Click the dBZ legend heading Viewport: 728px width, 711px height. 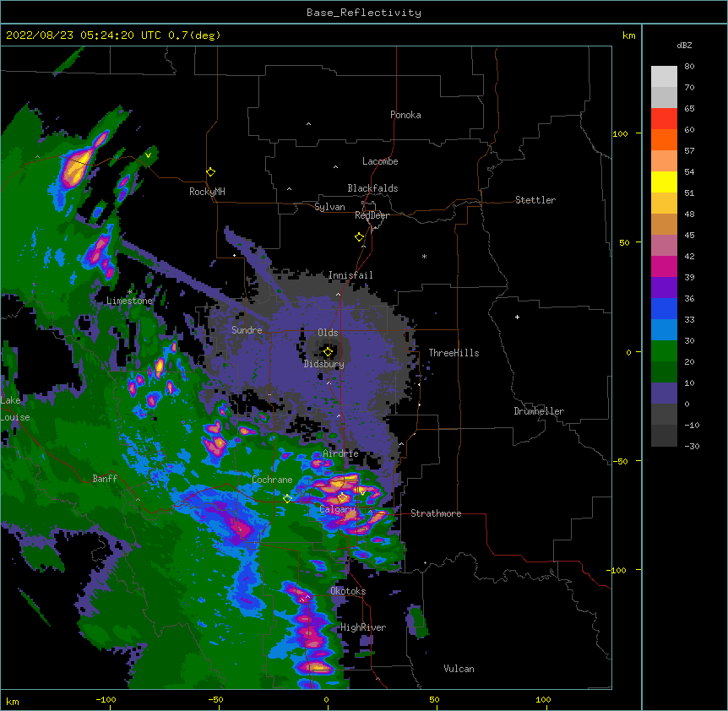point(684,45)
